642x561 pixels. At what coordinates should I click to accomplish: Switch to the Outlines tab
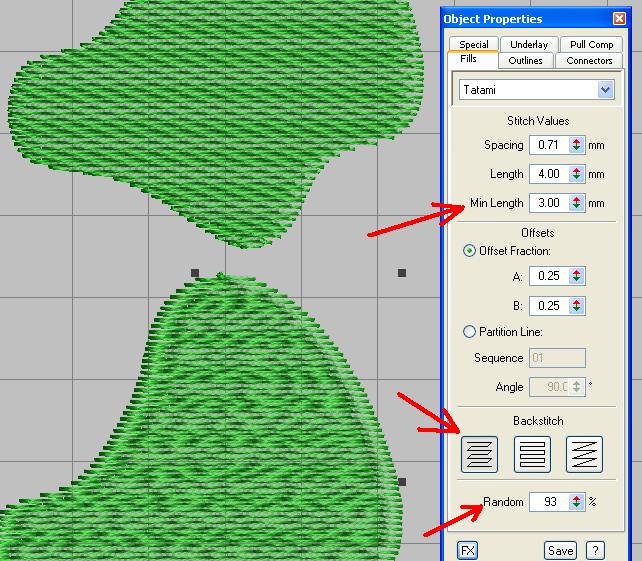525,60
